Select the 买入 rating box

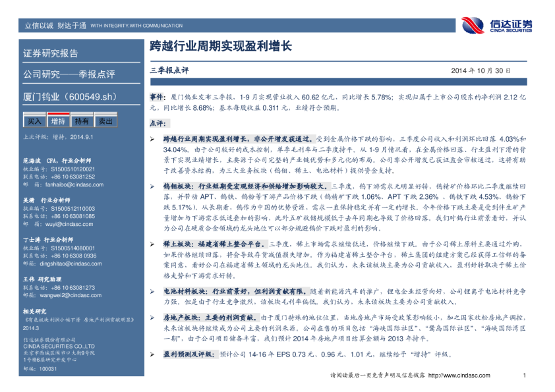34,121
